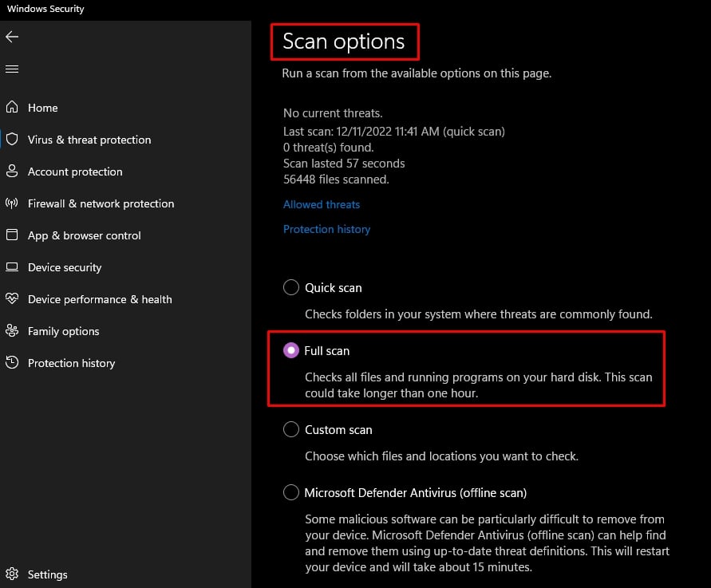The width and height of the screenshot is (711, 588).
Task: Click the Protection history clock icon
Action: (x=12, y=363)
